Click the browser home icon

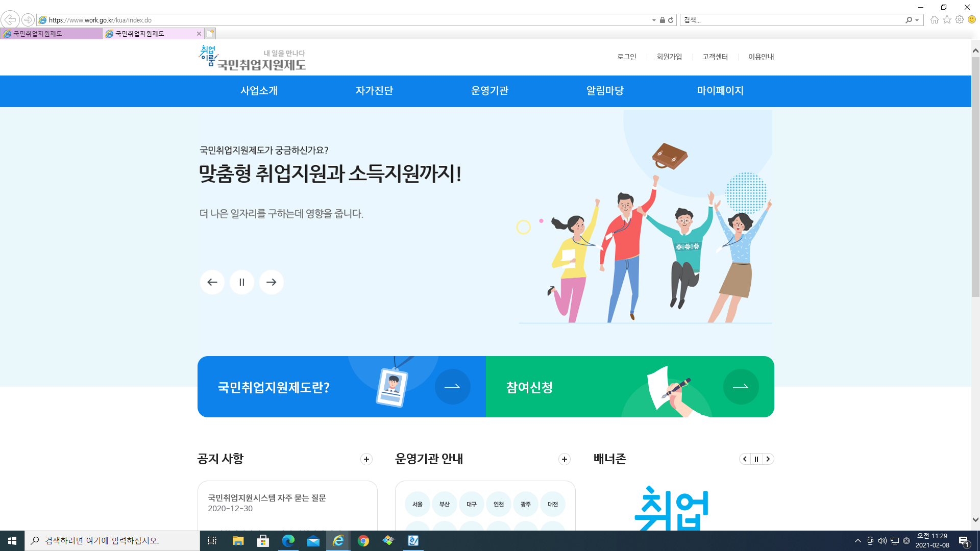(x=935, y=19)
